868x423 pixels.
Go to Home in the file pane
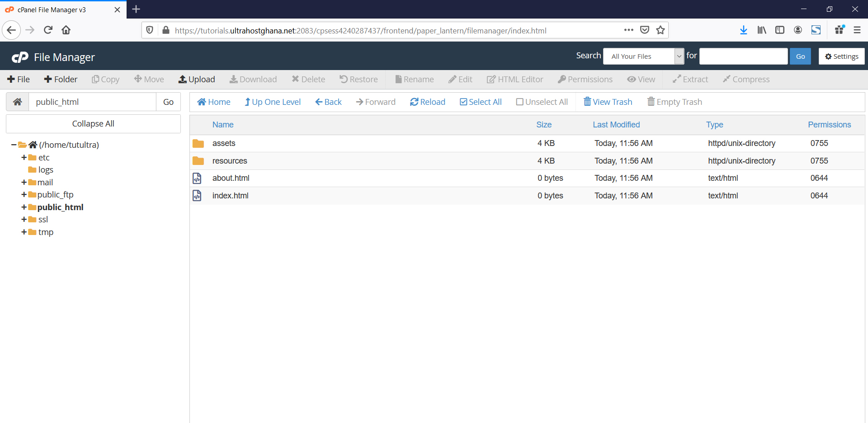pyautogui.click(x=214, y=102)
